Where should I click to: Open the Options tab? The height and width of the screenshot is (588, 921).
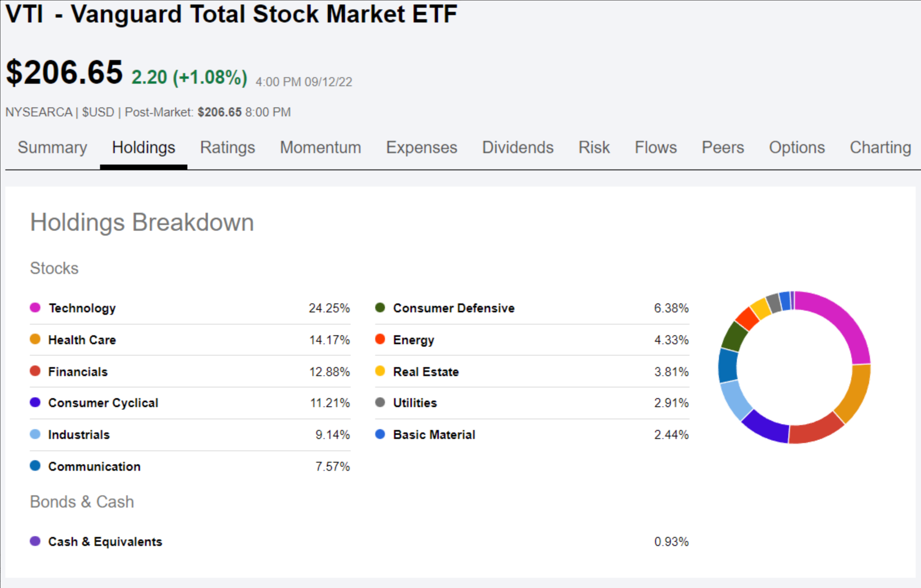796,148
